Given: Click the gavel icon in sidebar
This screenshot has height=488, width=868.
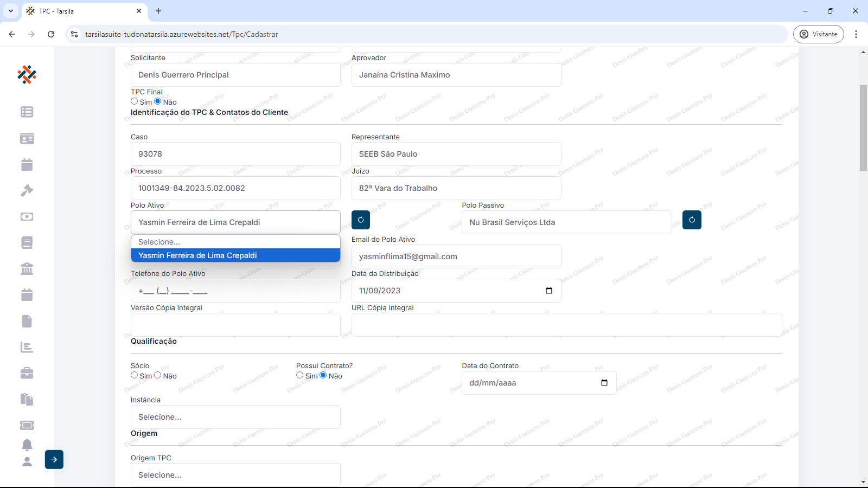Looking at the screenshot, I should coord(27,190).
